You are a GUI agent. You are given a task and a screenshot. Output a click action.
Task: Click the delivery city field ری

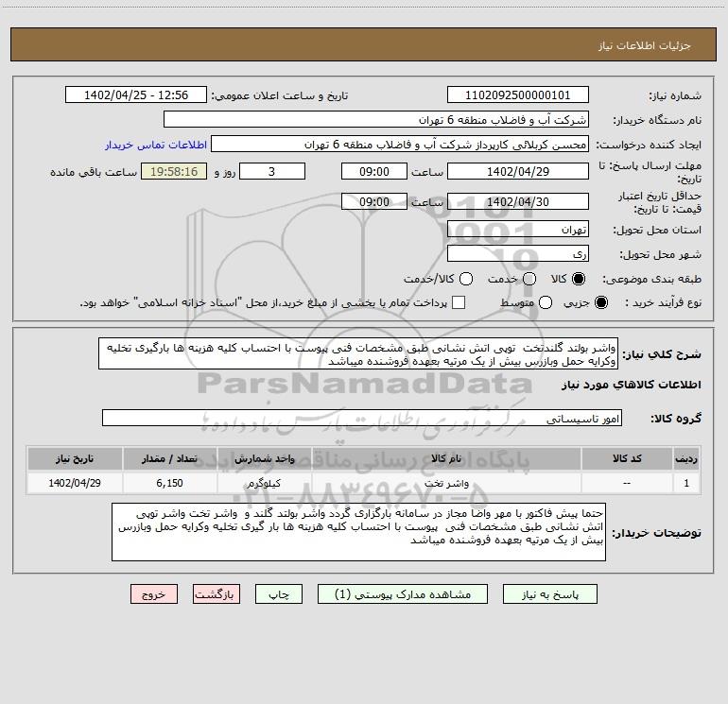coord(518,254)
